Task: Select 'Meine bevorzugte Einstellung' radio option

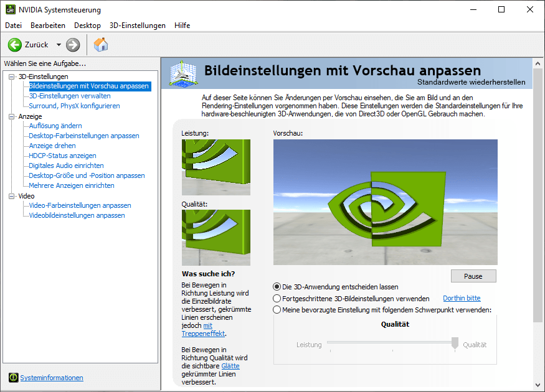Action: tap(277, 309)
